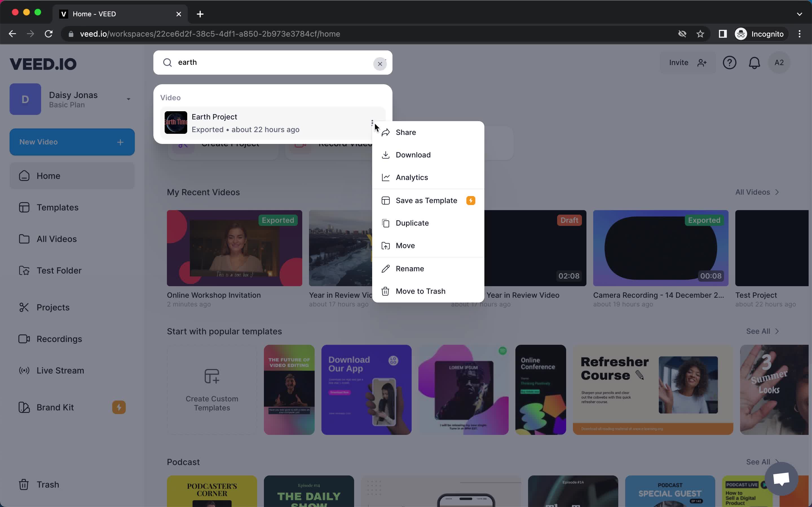Expand the Daisy Jonas account dropdown
This screenshot has width=812, height=507.
click(128, 99)
